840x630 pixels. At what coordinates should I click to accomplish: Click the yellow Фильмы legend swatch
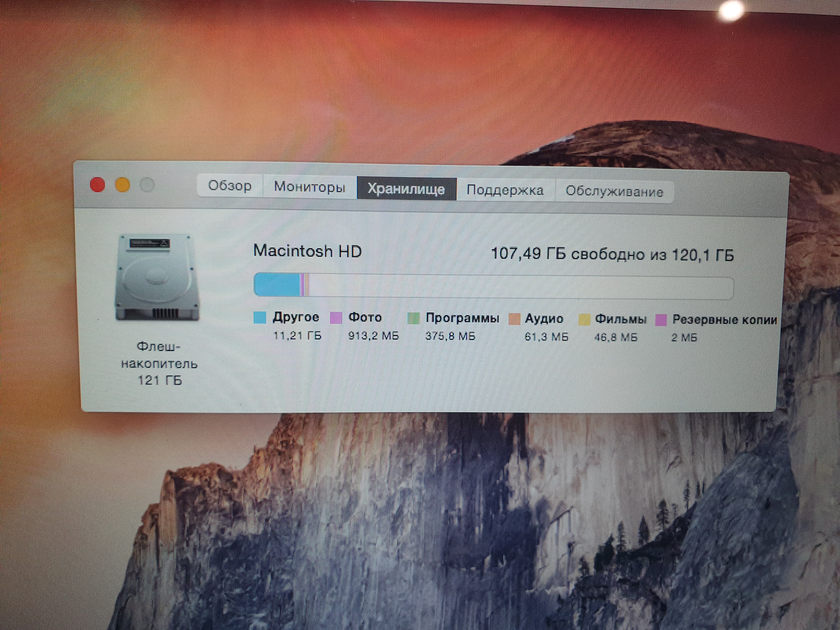[x=584, y=320]
